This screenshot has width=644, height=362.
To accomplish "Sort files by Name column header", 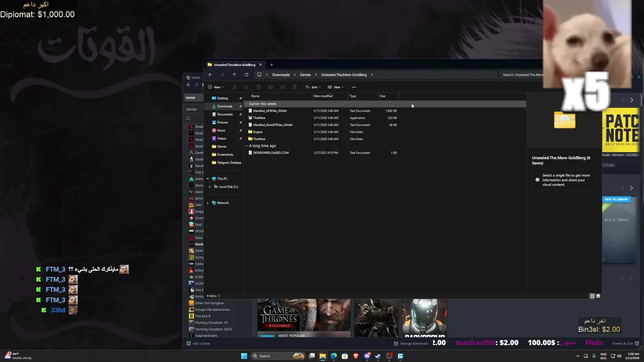I will pyautogui.click(x=279, y=96).
